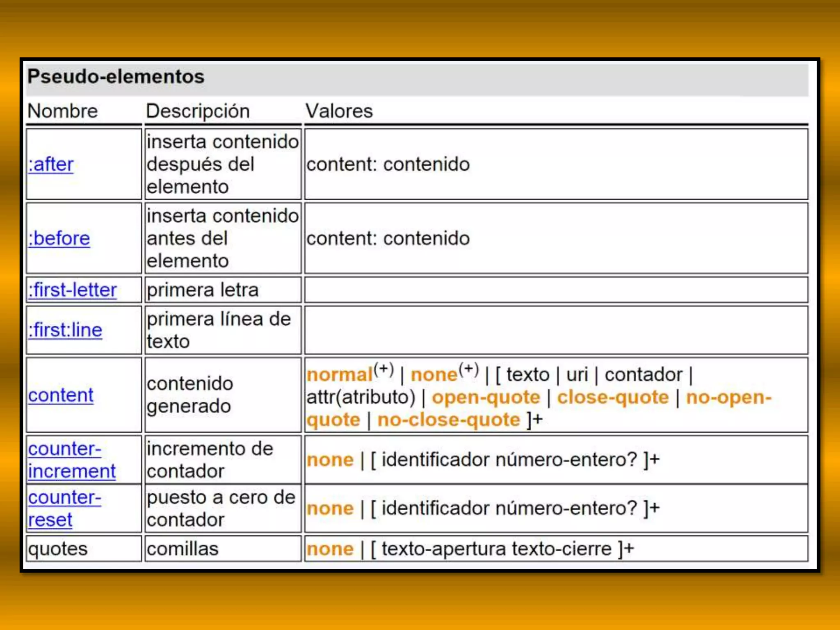Open the counter-reset link
The width and height of the screenshot is (840, 630).
pyautogui.click(x=64, y=508)
